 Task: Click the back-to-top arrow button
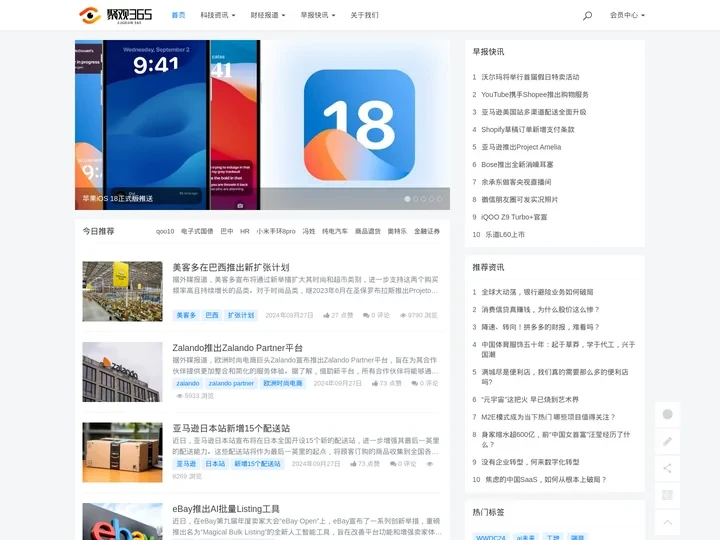tap(667, 522)
